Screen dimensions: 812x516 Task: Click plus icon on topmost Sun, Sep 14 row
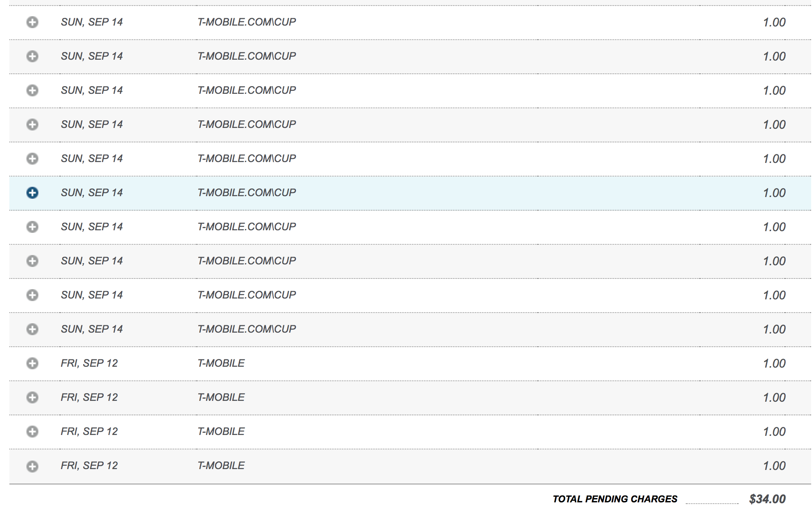click(x=32, y=22)
